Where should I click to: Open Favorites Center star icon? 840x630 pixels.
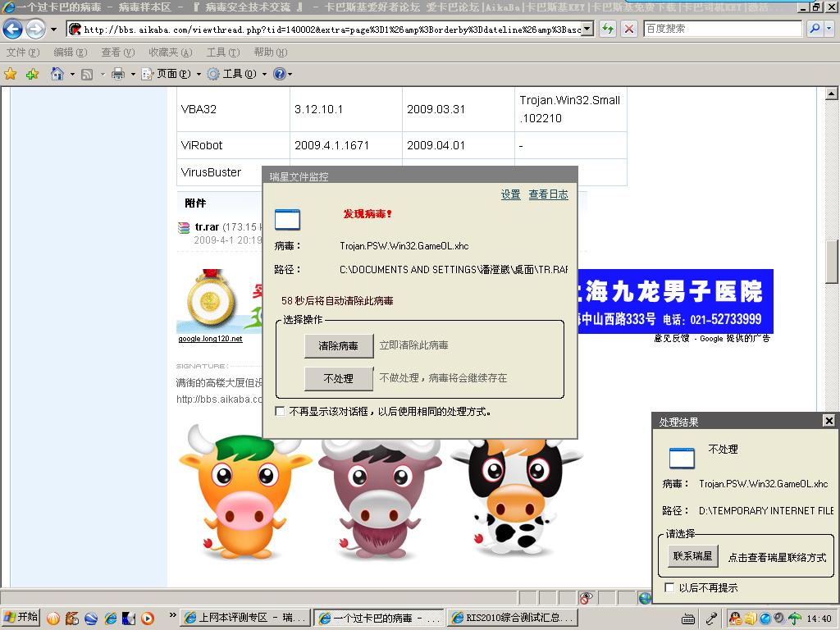(10, 74)
